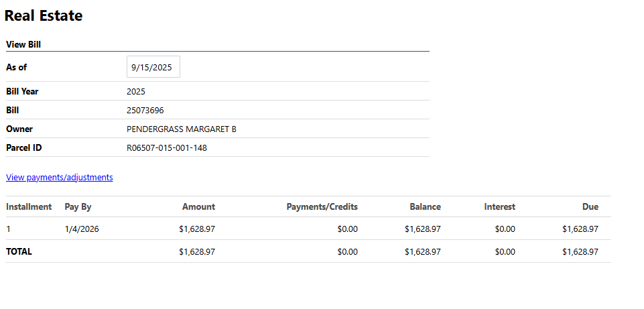Viewport: 644px width, 309px height.
Task: Click the As of date input field
Action: (153, 67)
